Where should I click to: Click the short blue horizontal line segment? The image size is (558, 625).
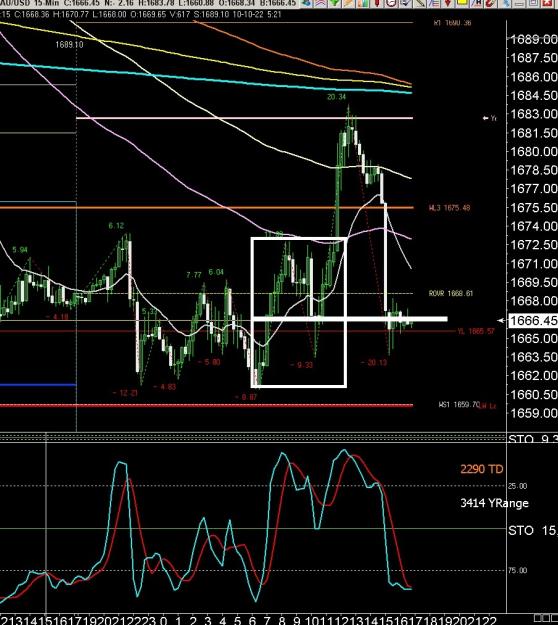tap(38, 385)
